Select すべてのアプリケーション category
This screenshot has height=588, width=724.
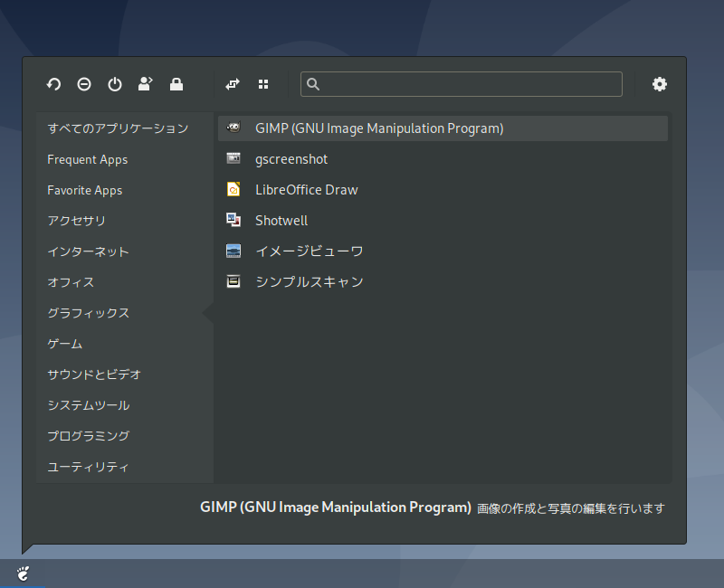pos(119,128)
